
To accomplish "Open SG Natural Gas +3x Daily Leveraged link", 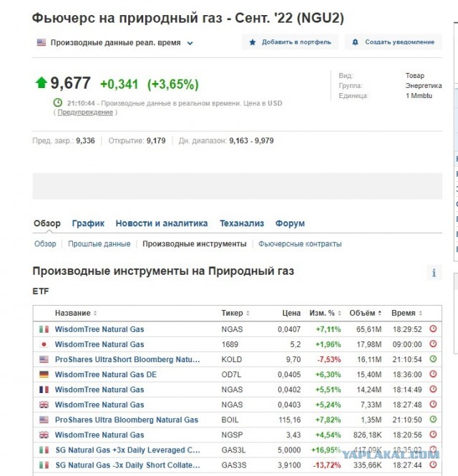I will [x=128, y=450].
